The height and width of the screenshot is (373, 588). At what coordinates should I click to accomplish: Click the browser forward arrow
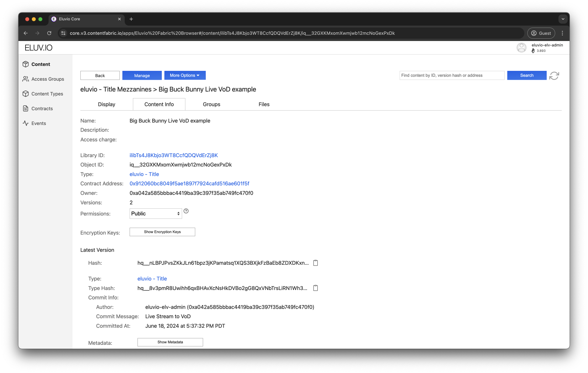(37, 33)
